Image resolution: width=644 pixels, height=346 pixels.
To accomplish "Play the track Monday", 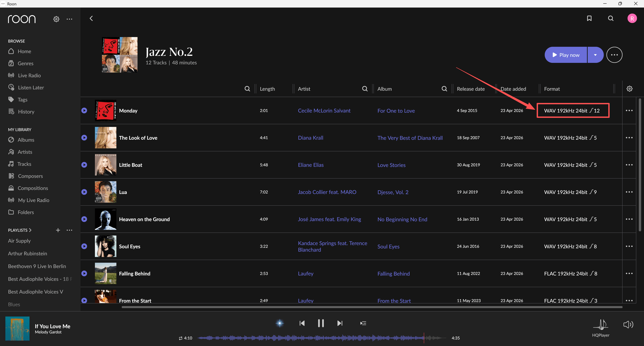I will (84, 110).
